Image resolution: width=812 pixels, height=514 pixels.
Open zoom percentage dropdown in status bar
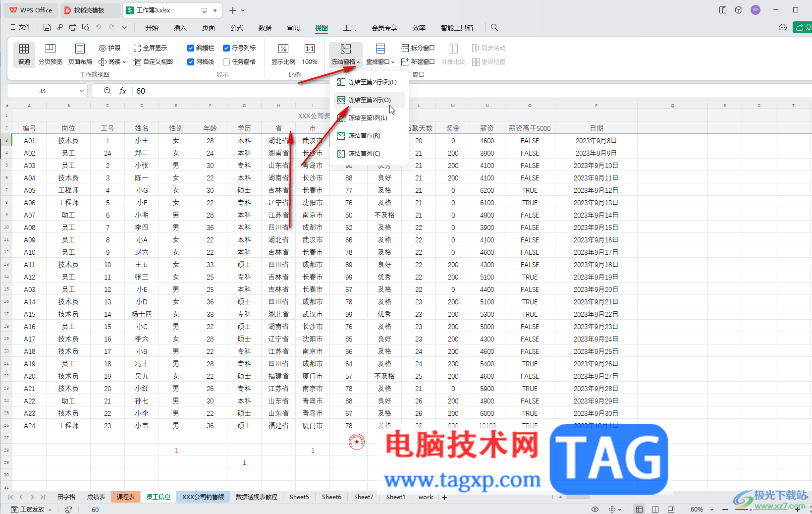(712, 510)
